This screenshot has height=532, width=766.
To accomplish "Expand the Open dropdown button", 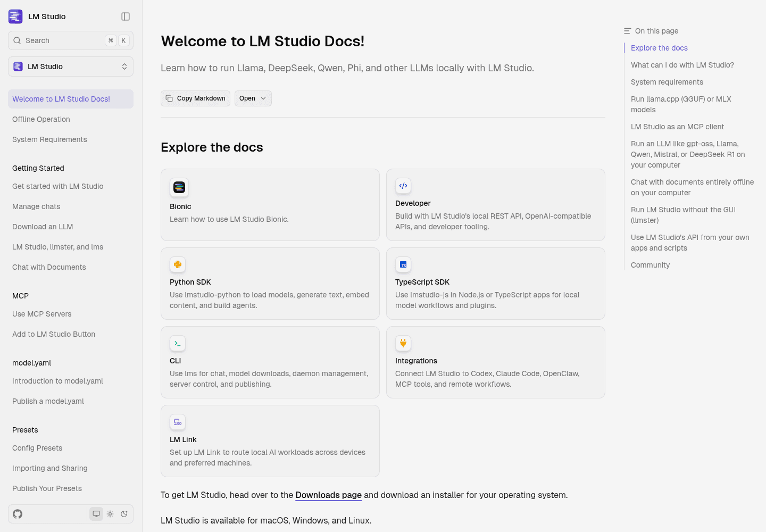I will (x=253, y=98).
